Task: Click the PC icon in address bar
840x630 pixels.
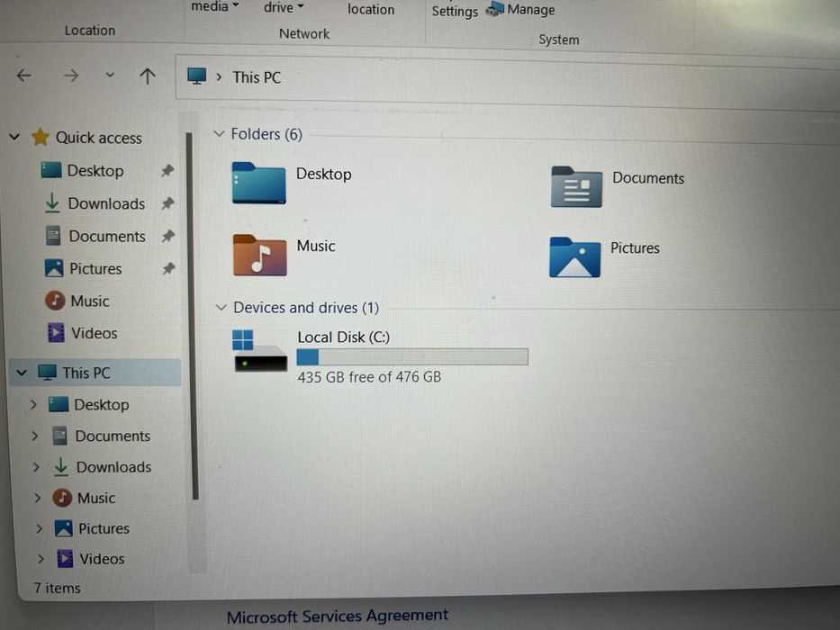Action: pyautogui.click(x=196, y=76)
